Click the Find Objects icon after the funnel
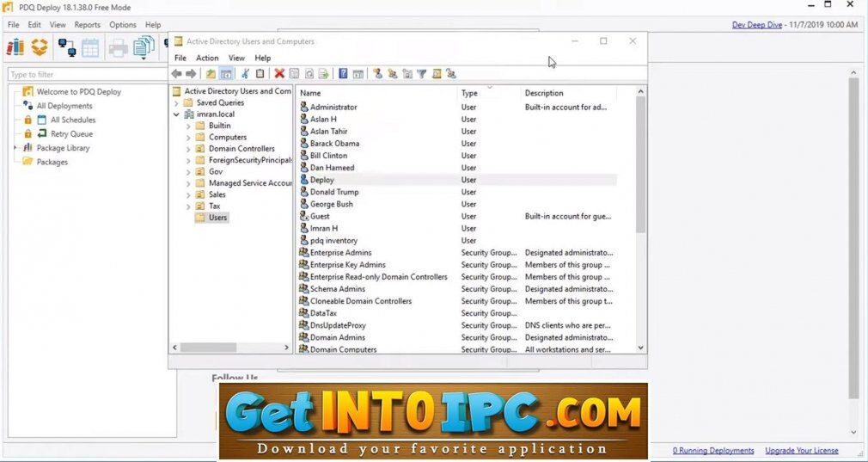This screenshot has height=462, width=868. pos(437,74)
